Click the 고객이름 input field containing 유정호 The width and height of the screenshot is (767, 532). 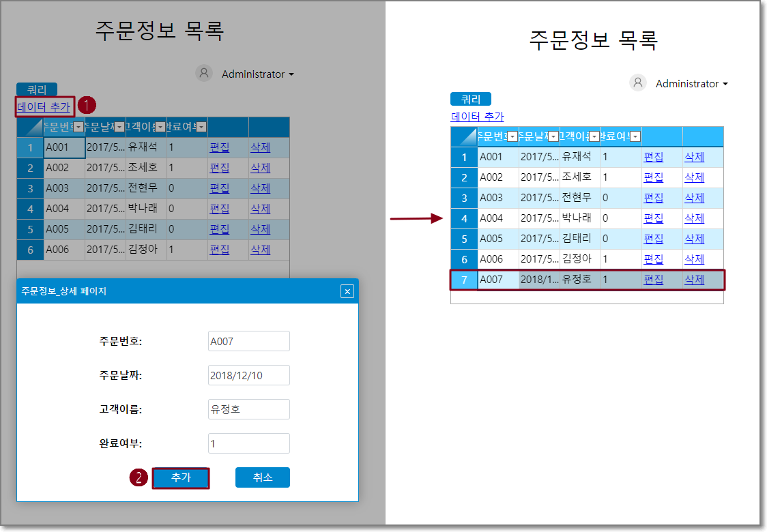tap(249, 409)
